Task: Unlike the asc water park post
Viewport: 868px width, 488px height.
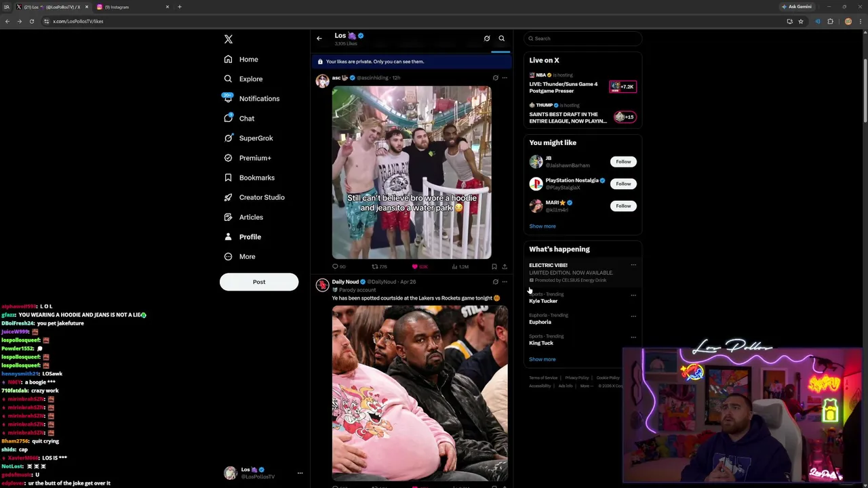Action: [419, 267]
